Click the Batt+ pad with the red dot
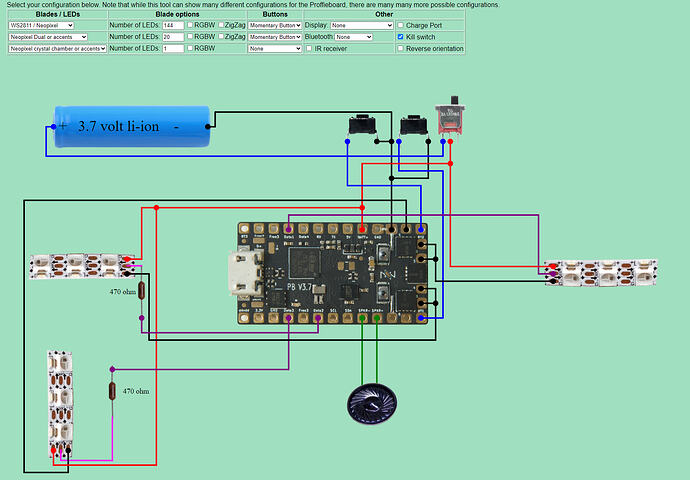Screen dimensions: 690x480 pos(362,229)
